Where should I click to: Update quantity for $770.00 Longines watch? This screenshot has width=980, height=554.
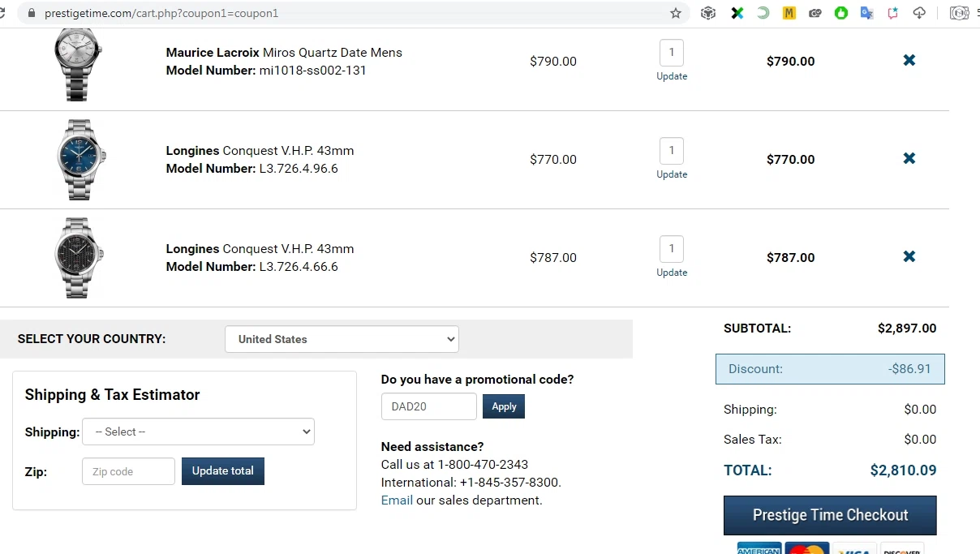coord(672,174)
